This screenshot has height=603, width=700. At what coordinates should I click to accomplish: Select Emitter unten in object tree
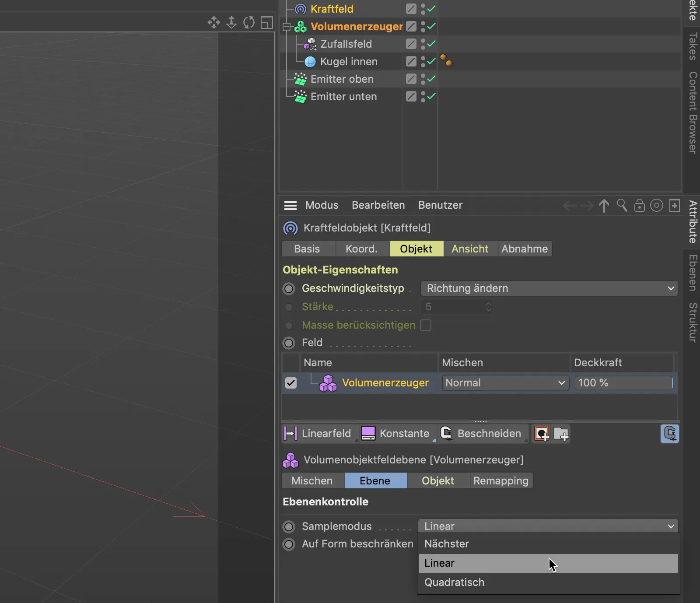click(x=343, y=97)
